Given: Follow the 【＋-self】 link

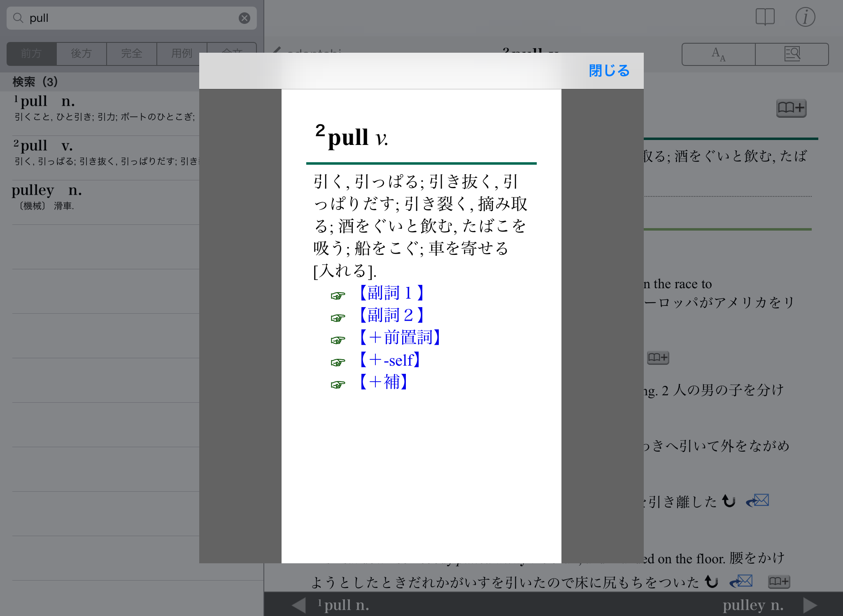Looking at the screenshot, I should pos(389,360).
